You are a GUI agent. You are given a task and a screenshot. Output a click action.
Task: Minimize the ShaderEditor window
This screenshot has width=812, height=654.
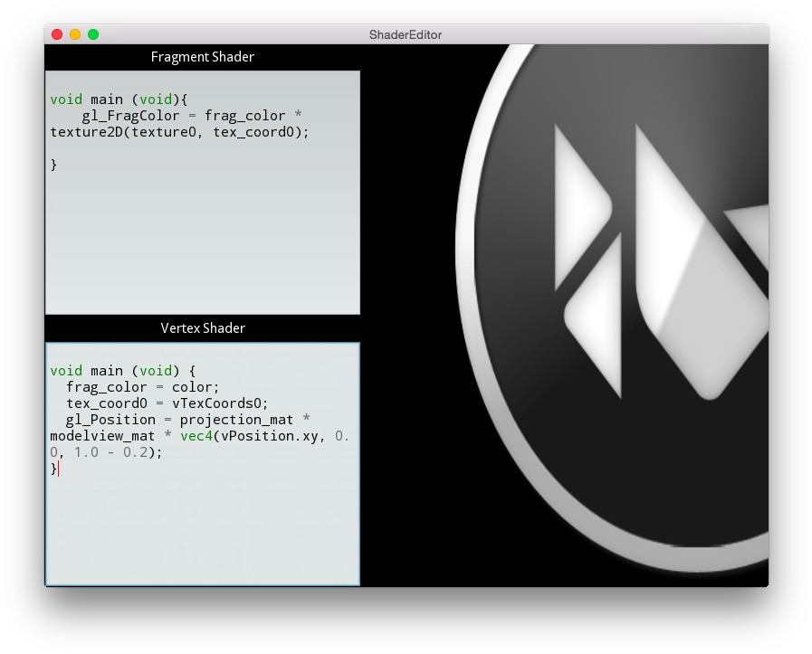tap(75, 34)
